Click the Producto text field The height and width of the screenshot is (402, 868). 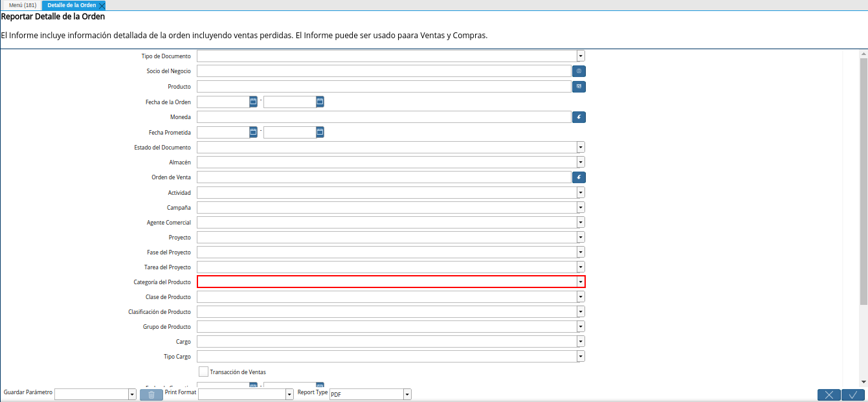tap(383, 86)
